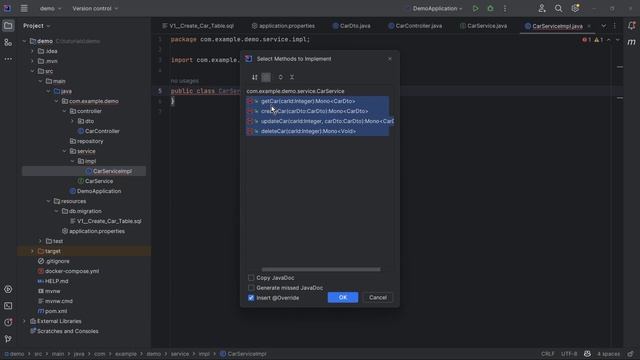Open the Structure tool window icon
The image size is (640, 360).
pos(8,42)
